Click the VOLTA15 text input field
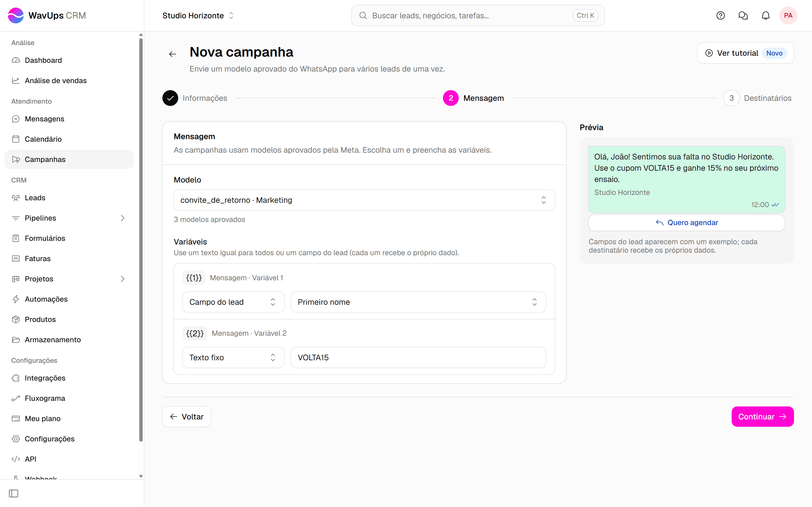This screenshot has height=507, width=812. pos(418,357)
